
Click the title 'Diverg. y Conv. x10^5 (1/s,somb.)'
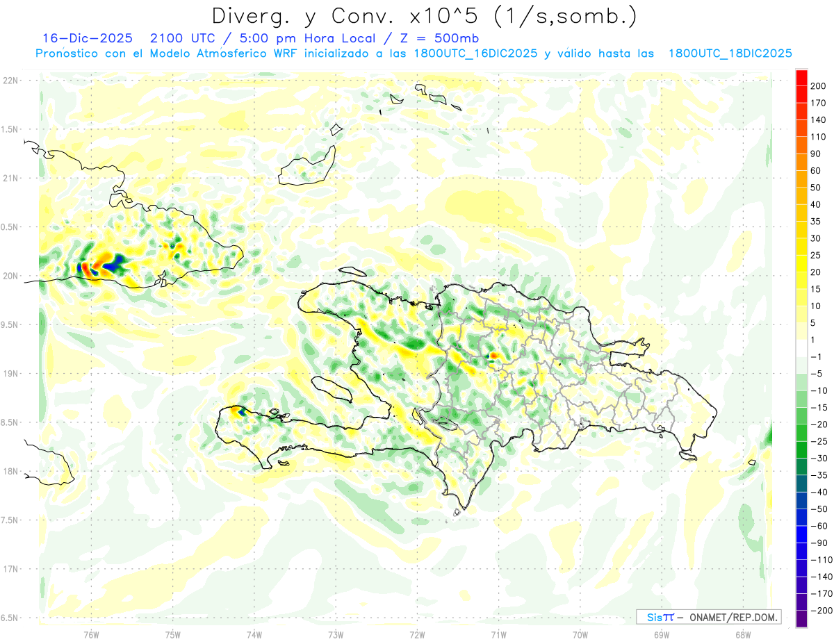(423, 15)
